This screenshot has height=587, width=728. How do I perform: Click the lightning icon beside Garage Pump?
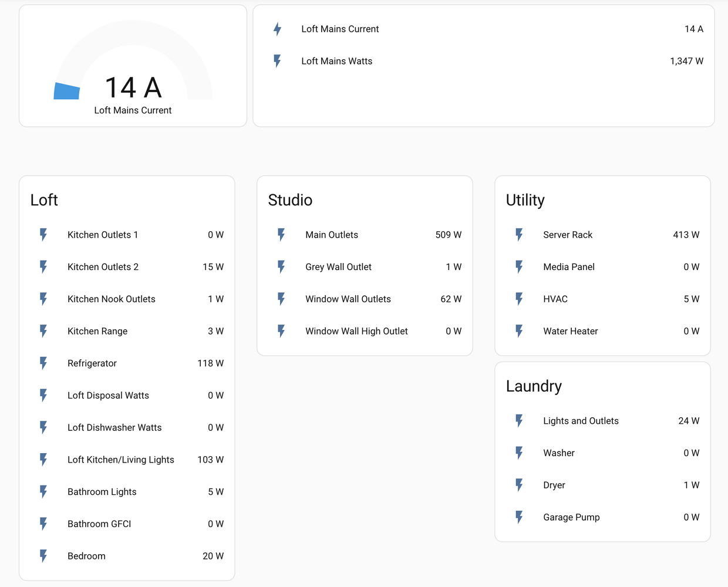coord(519,517)
